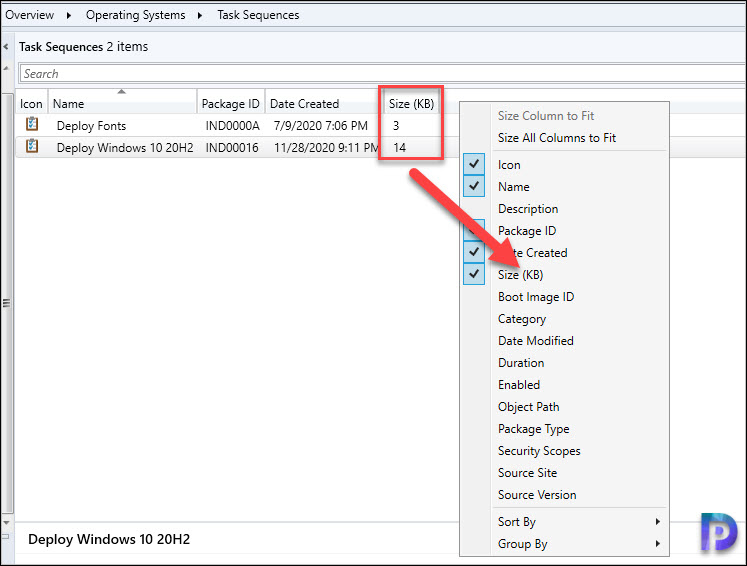Sort by the Package ID column header

click(x=231, y=103)
